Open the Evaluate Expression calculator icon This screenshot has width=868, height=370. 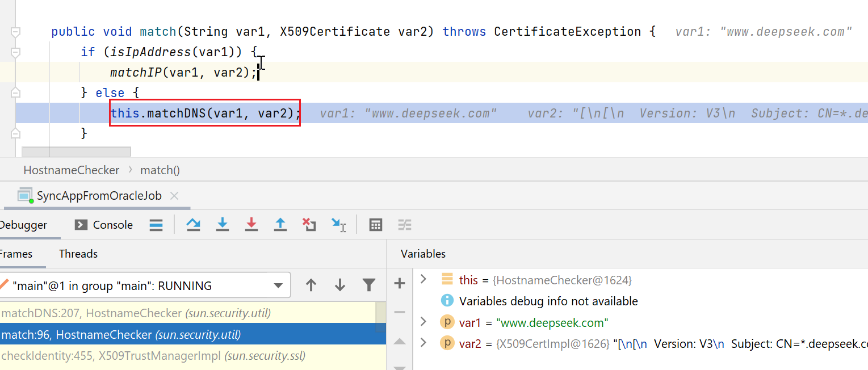click(375, 225)
